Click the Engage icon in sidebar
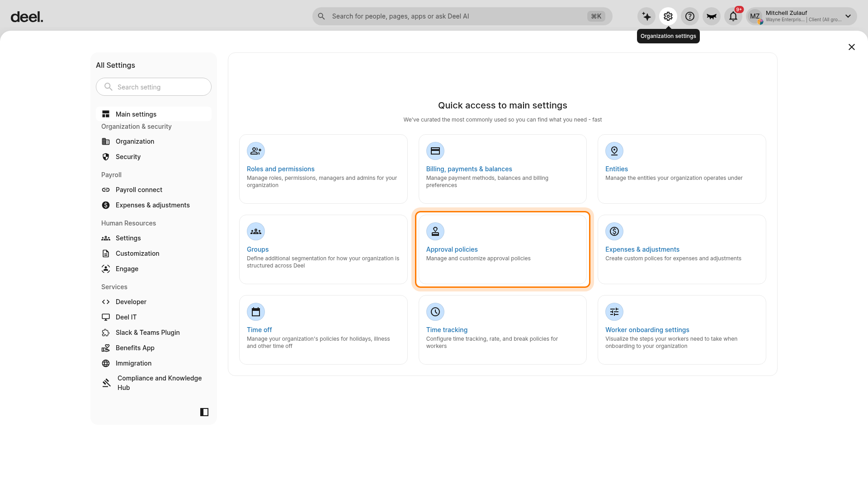The height and width of the screenshot is (488, 868). click(106, 269)
